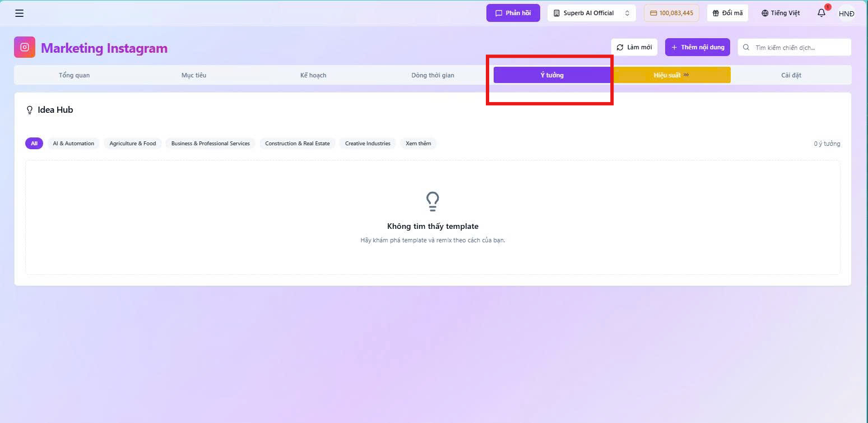This screenshot has width=868, height=423.
Task: Switch to the Tổng quan tab
Action: pos(74,75)
